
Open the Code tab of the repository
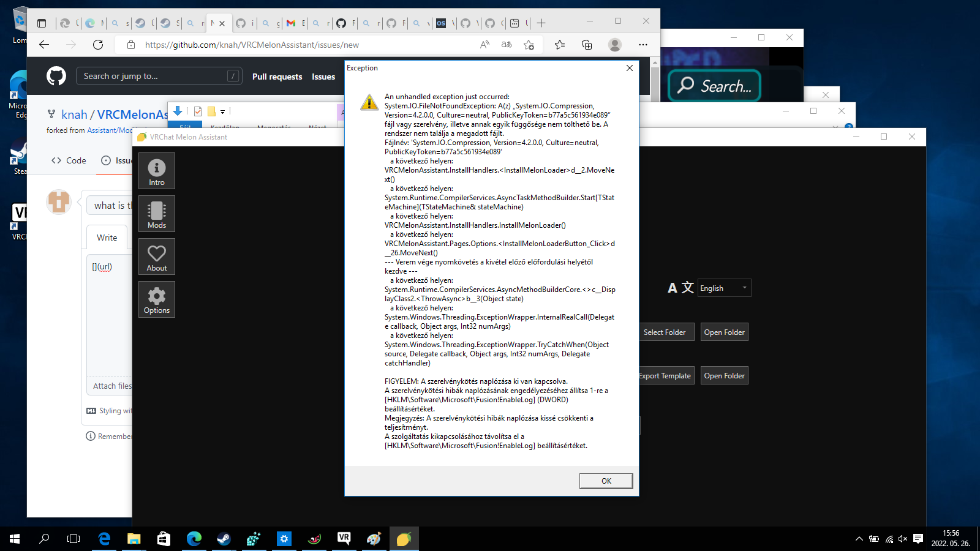coord(69,160)
